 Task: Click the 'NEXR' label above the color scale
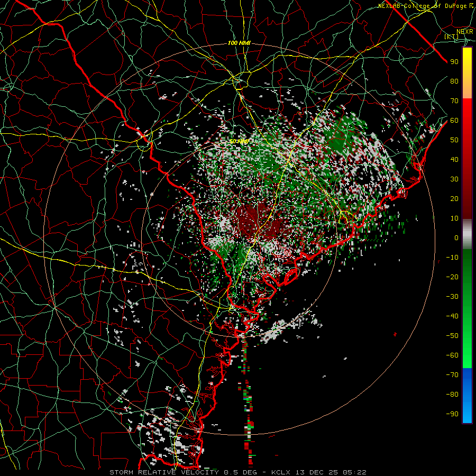coord(465,32)
